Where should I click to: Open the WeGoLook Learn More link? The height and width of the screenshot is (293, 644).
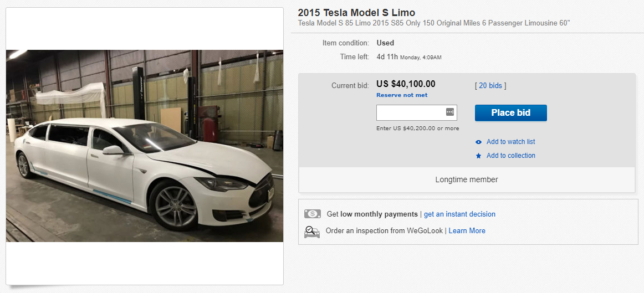tap(467, 230)
